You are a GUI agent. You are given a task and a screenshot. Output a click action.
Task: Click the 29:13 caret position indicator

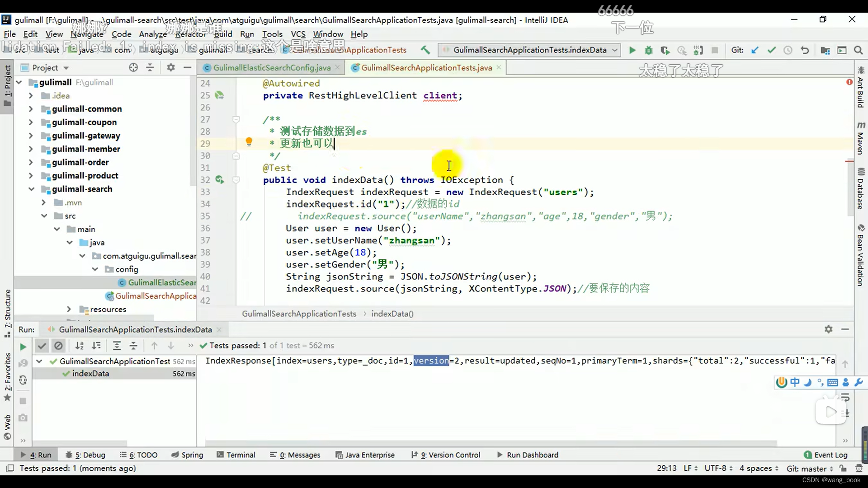tap(666, 468)
